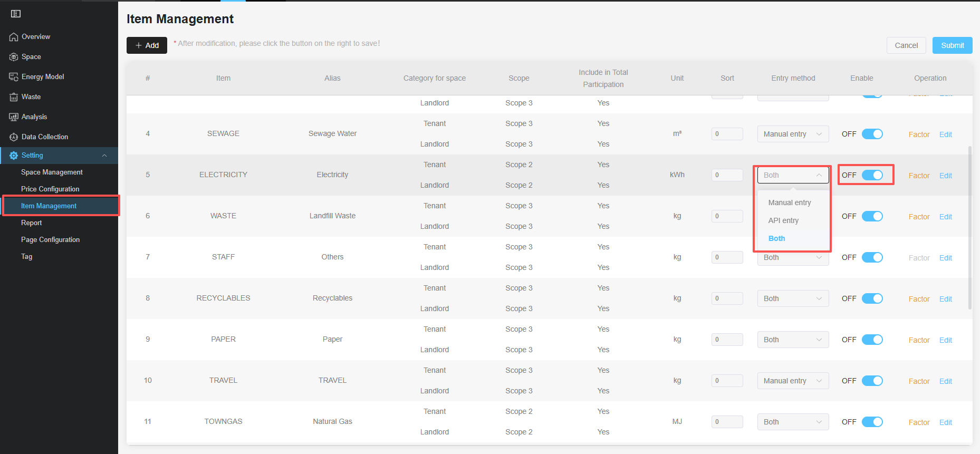Viewport: 980px width, 454px height.
Task: Open Price Configuration in the sidebar
Action: 50,189
